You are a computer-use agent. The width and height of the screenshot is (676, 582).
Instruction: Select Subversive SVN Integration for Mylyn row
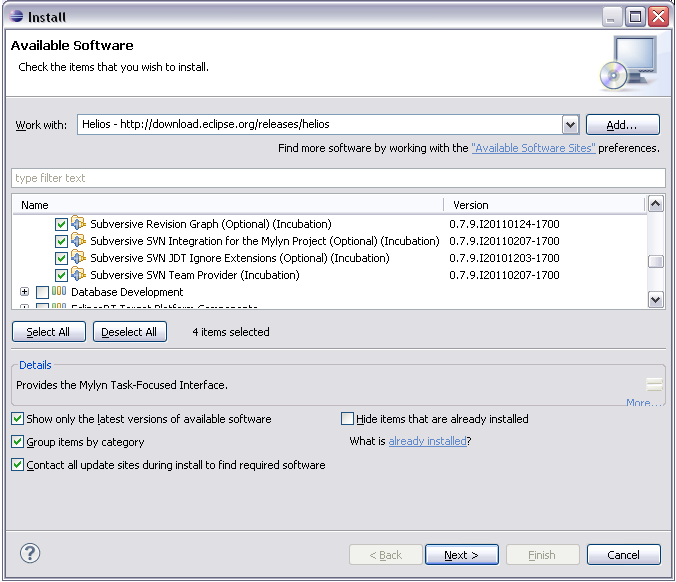click(265, 241)
